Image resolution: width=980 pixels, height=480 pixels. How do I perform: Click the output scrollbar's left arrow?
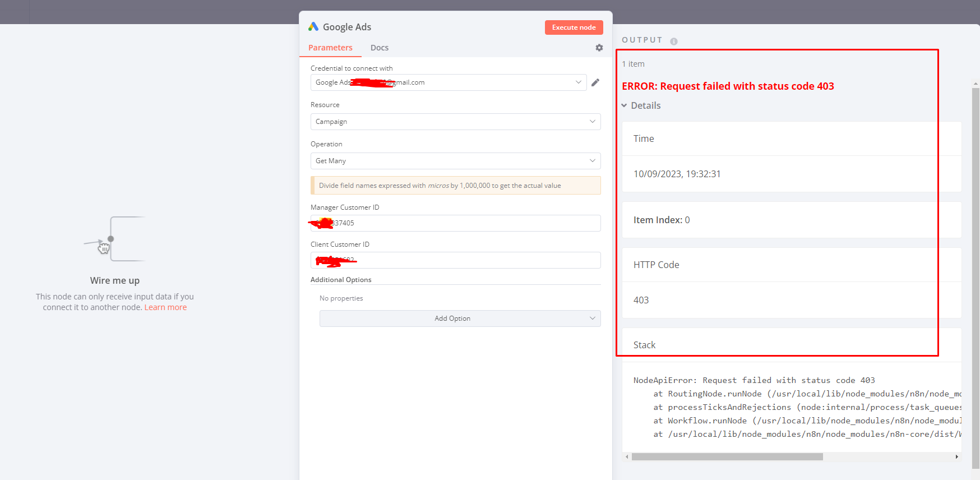click(x=627, y=457)
